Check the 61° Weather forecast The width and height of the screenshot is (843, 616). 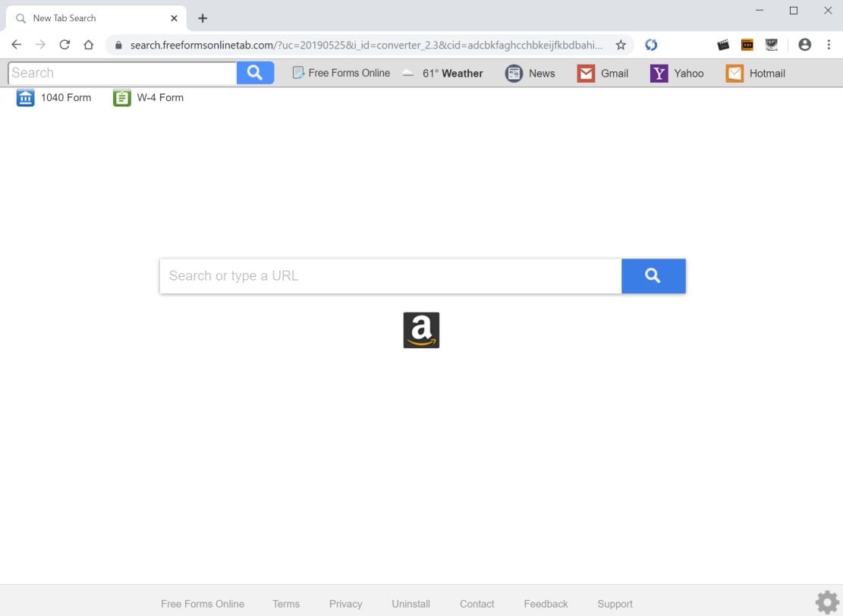[x=454, y=73]
